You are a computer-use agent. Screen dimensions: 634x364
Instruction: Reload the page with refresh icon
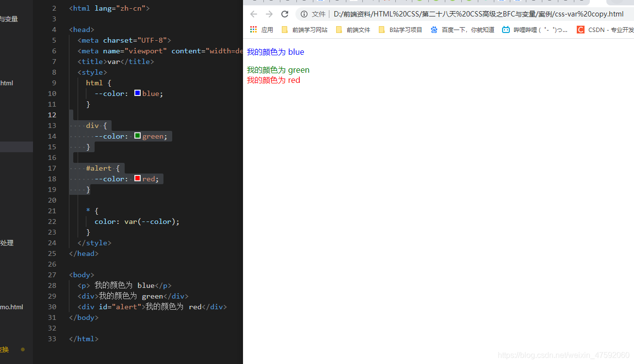[285, 14]
